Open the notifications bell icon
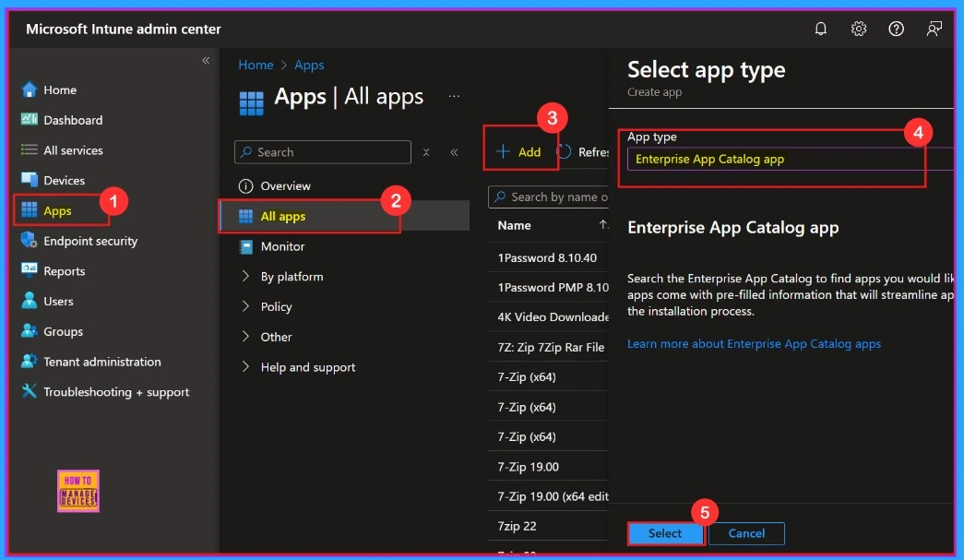Screen dimensions: 964x560 point(821,29)
